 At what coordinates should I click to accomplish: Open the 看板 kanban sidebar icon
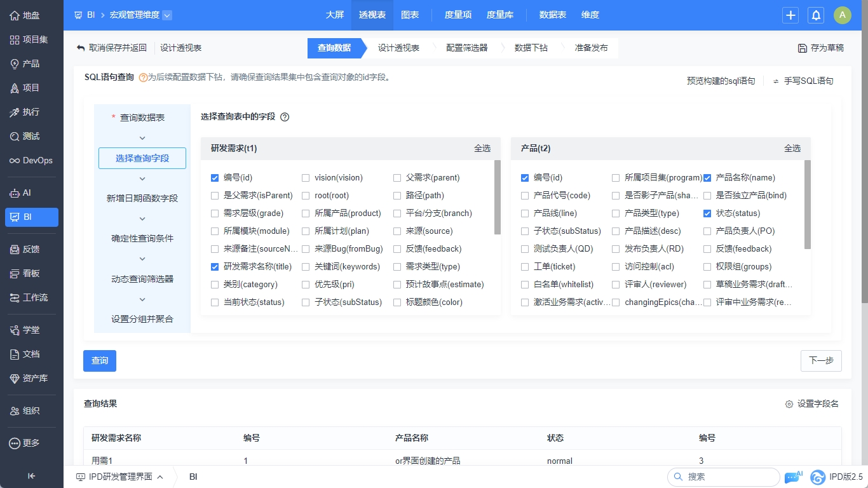click(15, 274)
